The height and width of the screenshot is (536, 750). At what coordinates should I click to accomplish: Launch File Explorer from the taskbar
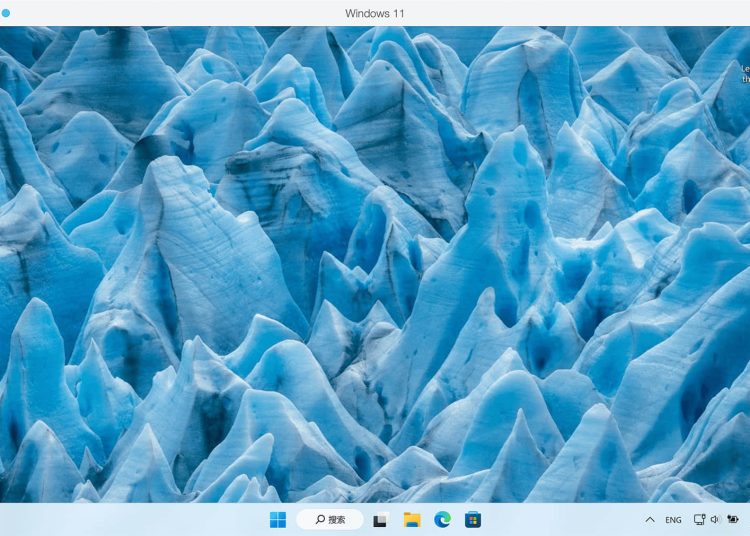point(411,519)
